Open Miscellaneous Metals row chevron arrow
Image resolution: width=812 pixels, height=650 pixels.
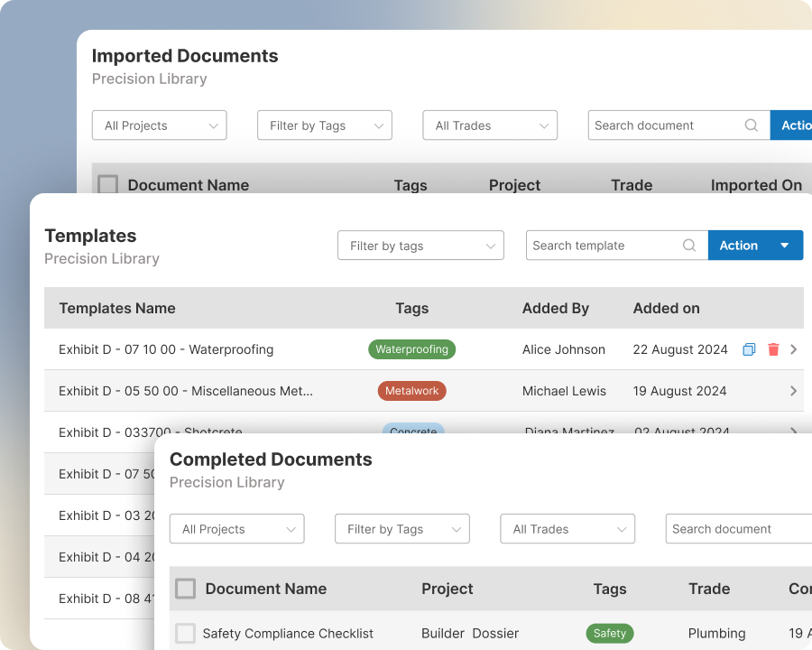click(793, 391)
